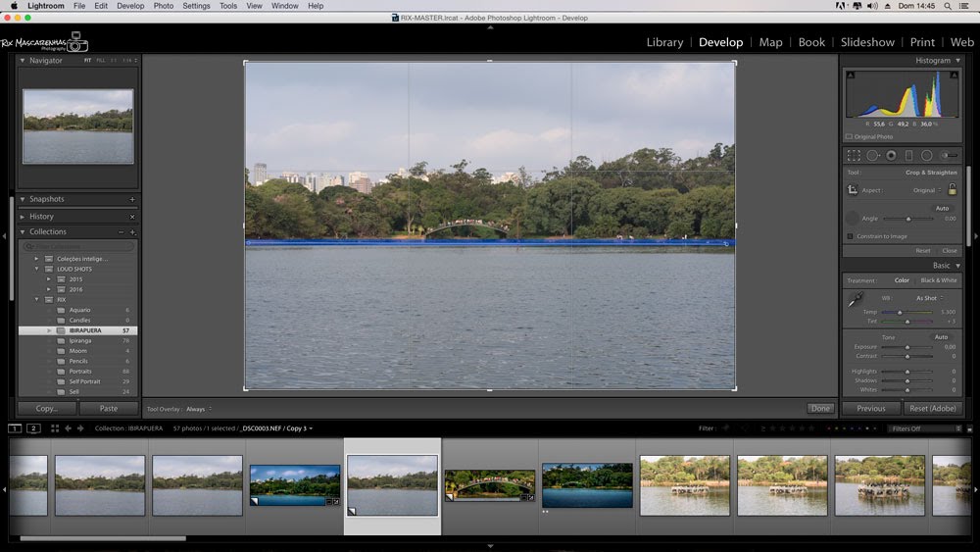
Task: Click the Paste button
Action: (x=109, y=409)
